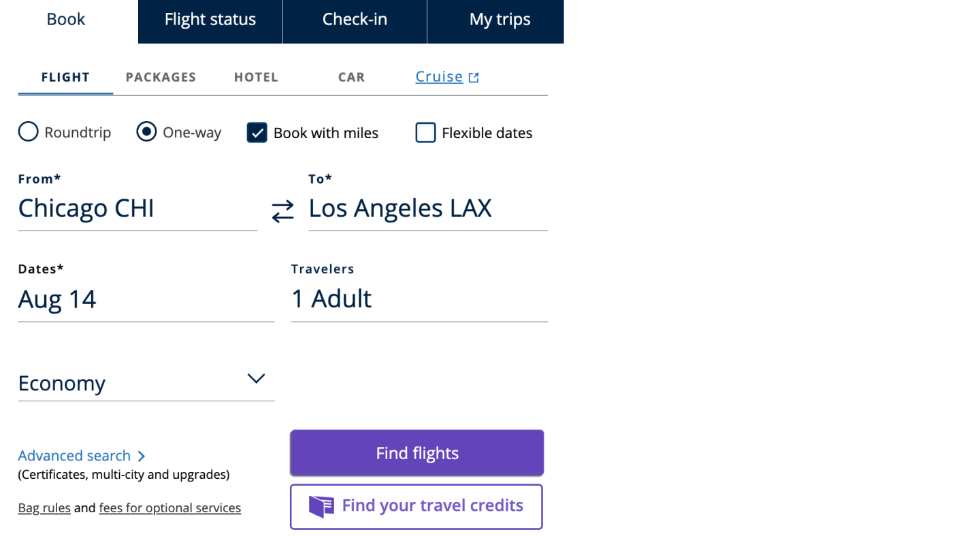
Task: Select the Roundtrip radio button
Action: point(29,131)
